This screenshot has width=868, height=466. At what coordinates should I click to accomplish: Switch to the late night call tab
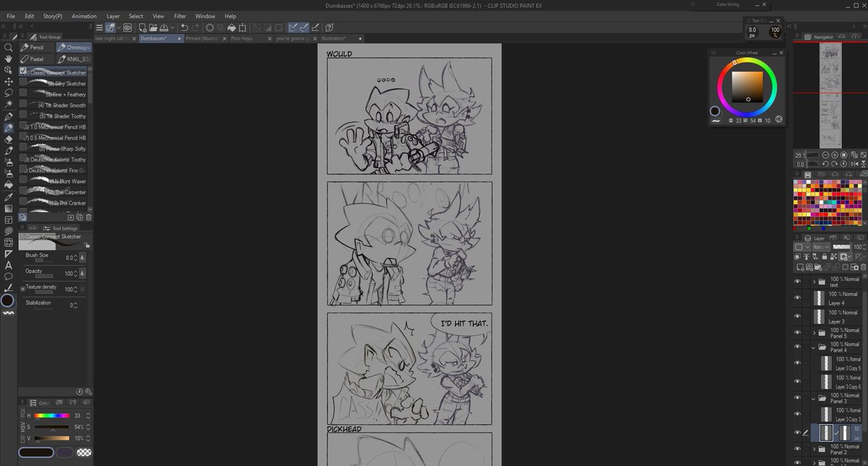pyautogui.click(x=113, y=38)
